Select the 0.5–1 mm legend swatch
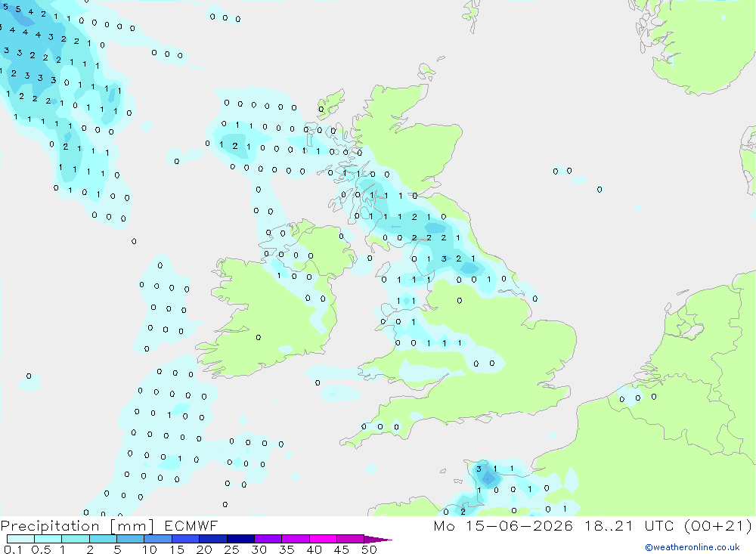The height and width of the screenshot is (554, 756). click(x=48, y=539)
